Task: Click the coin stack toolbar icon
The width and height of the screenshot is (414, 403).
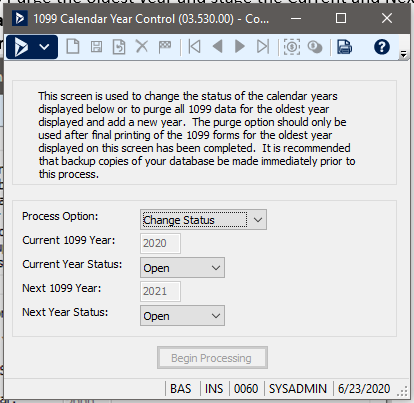Action: (x=315, y=47)
